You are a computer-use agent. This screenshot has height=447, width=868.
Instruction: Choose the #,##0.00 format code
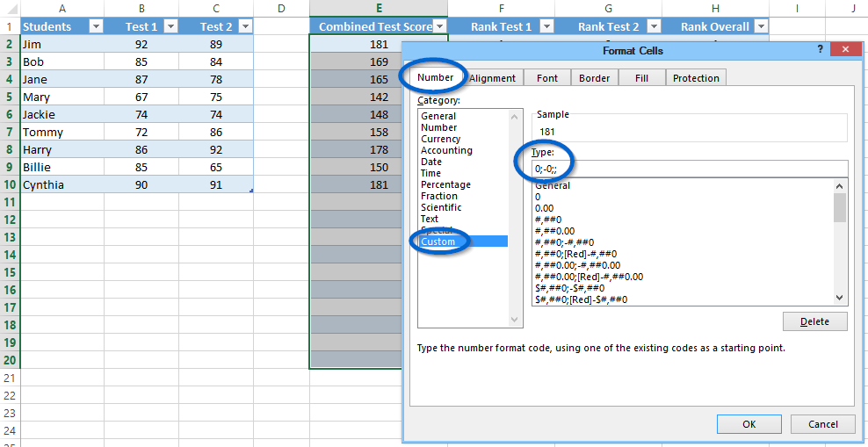[555, 231]
